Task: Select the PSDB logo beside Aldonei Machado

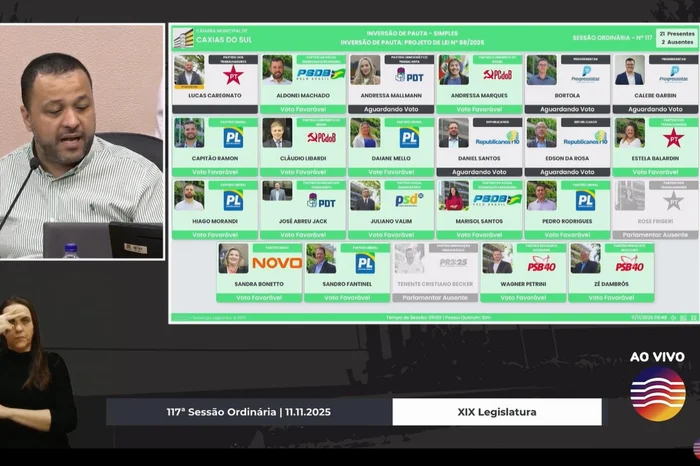Action: (320, 75)
